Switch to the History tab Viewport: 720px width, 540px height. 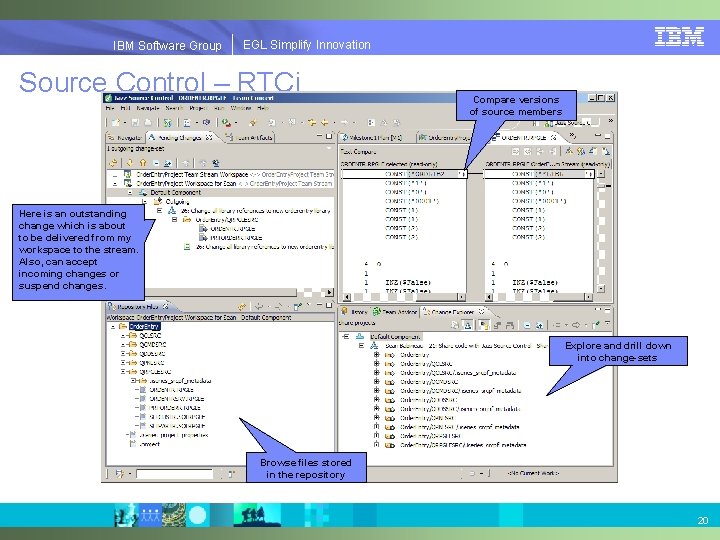[354, 312]
